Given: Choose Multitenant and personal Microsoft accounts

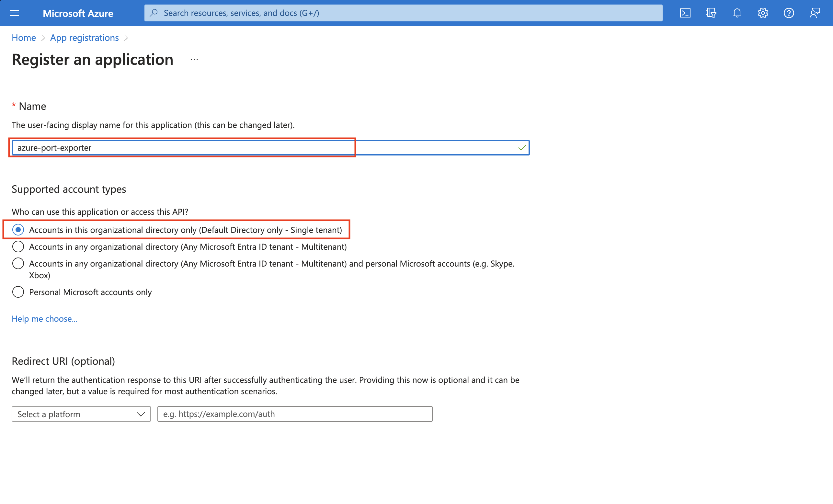Looking at the screenshot, I should click(18, 264).
